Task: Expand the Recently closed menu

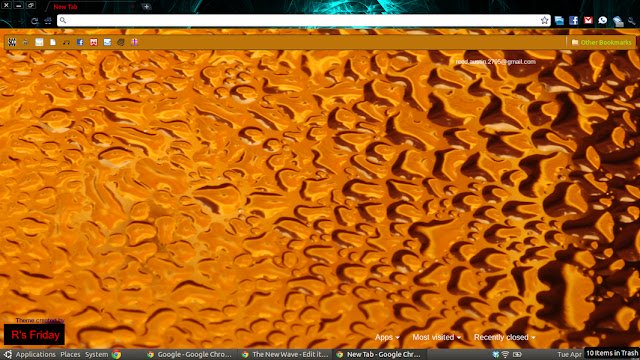Action: 504,337
